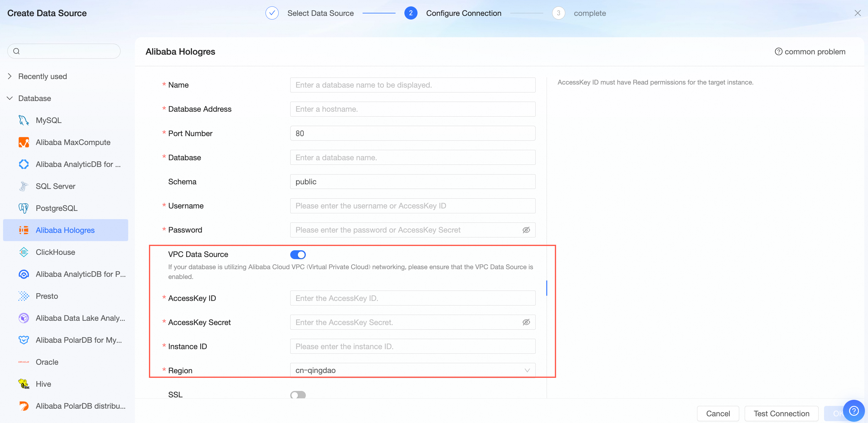Focus the Instance ID input field
The image size is (868, 423).
pyautogui.click(x=412, y=346)
